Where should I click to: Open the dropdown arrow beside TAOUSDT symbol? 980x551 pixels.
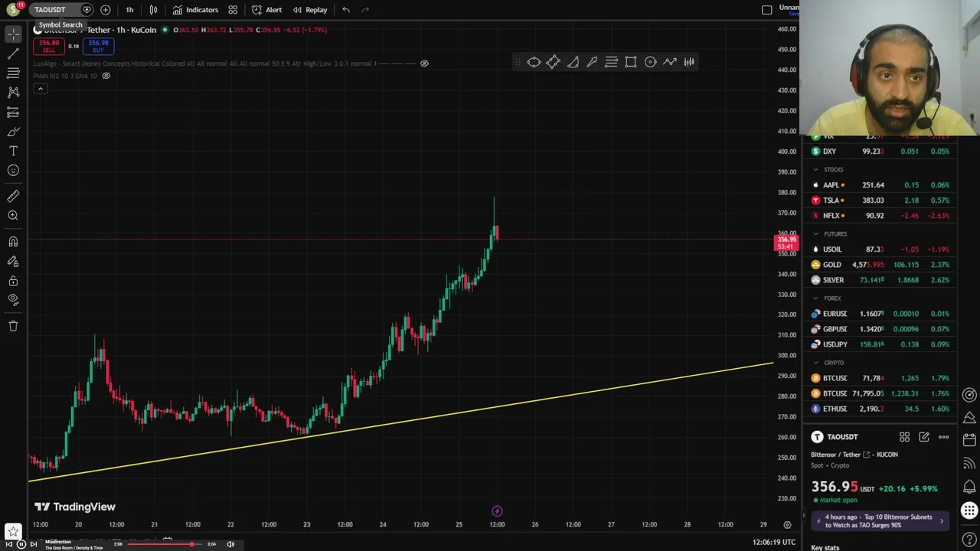click(x=87, y=10)
